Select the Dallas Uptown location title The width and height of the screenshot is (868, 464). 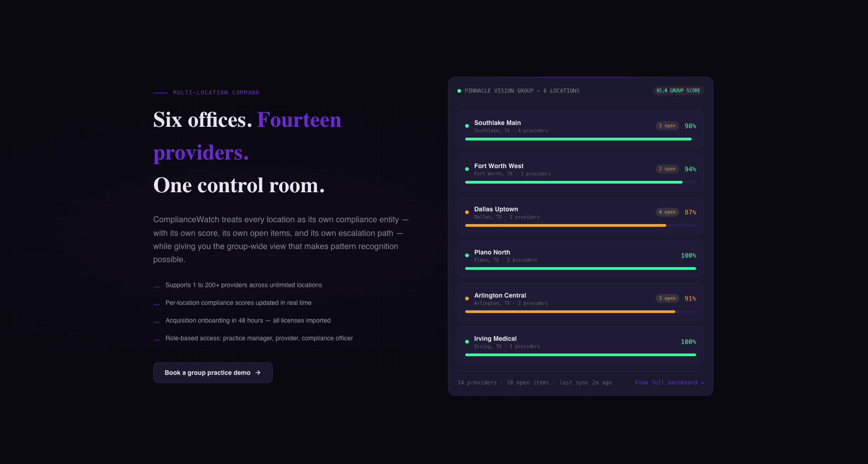coord(496,209)
